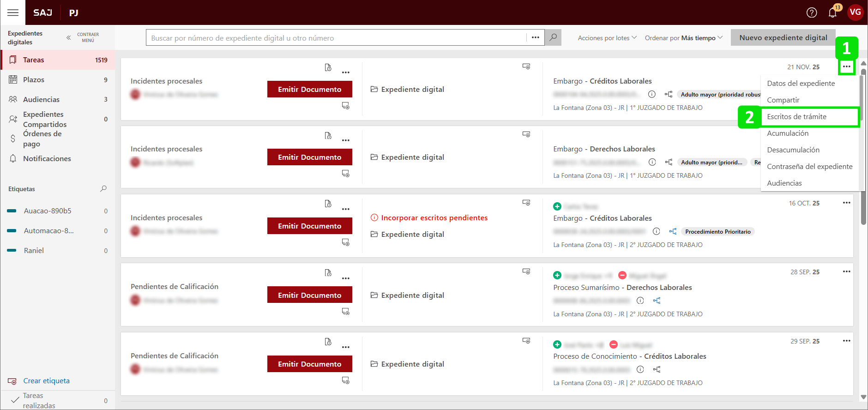The image size is (868, 410).
Task: Click the Crear etiqueta link
Action: (46, 381)
